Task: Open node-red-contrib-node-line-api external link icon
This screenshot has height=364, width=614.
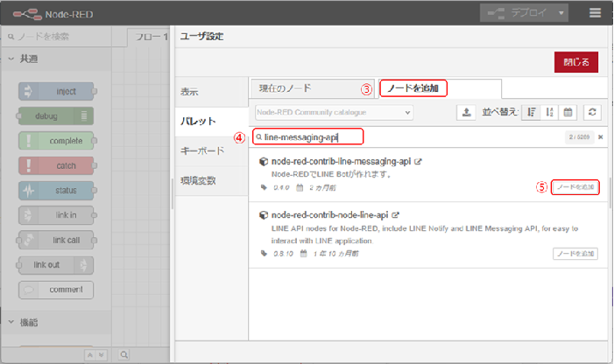Action: (396, 214)
